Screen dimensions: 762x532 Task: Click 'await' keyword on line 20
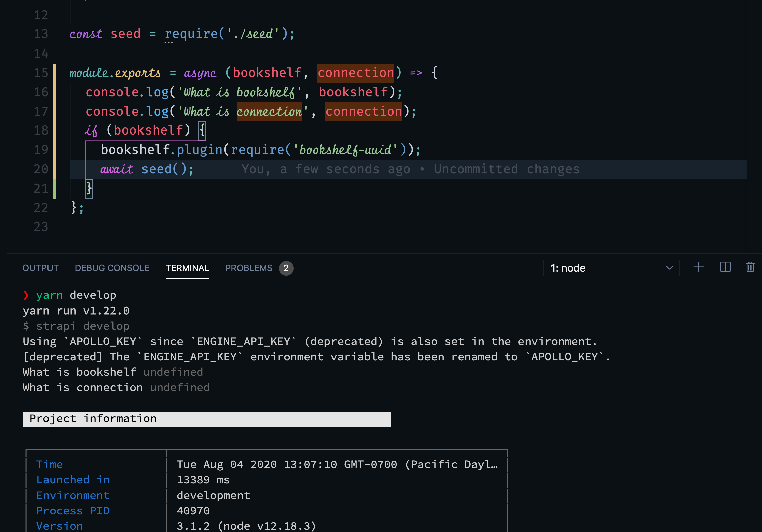pos(117,169)
